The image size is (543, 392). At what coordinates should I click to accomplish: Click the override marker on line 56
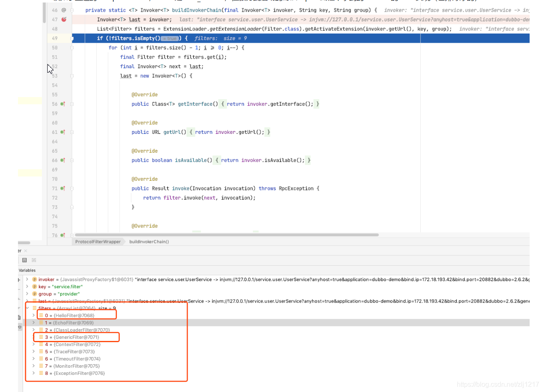pos(63,104)
